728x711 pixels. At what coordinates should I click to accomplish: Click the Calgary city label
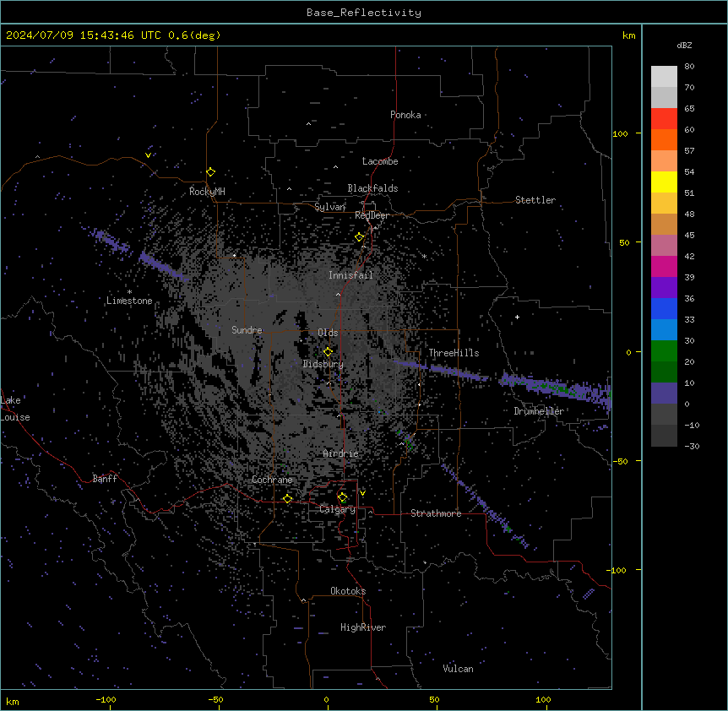(x=338, y=509)
